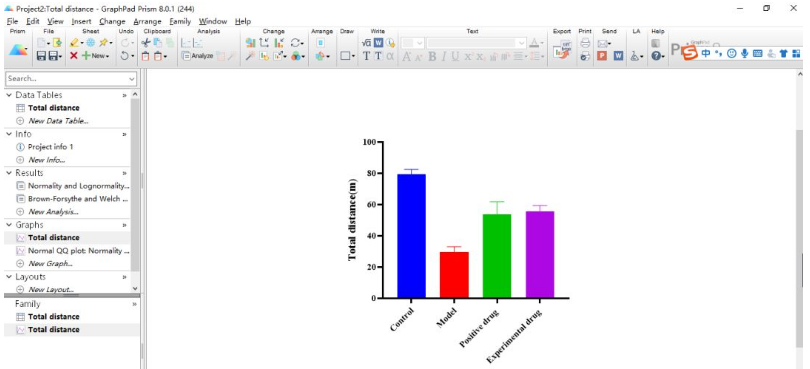Click the Print icon
The image size is (810, 369).
[x=585, y=43]
